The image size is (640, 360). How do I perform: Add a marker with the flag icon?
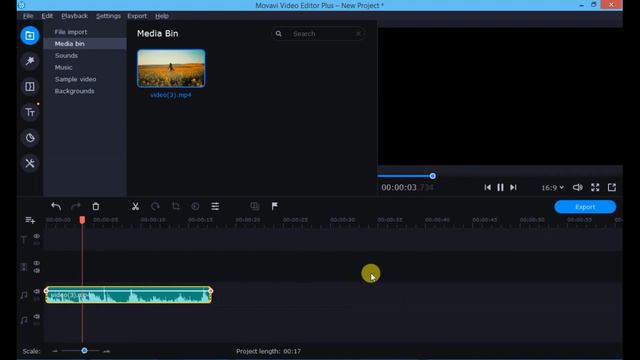click(x=275, y=207)
